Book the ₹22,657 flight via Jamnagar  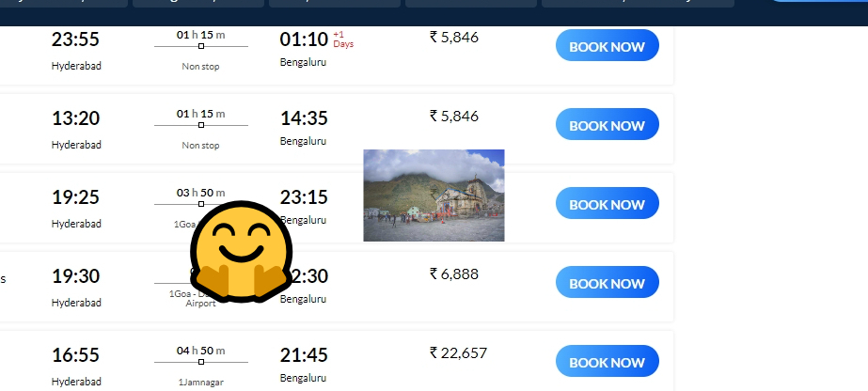(x=608, y=362)
